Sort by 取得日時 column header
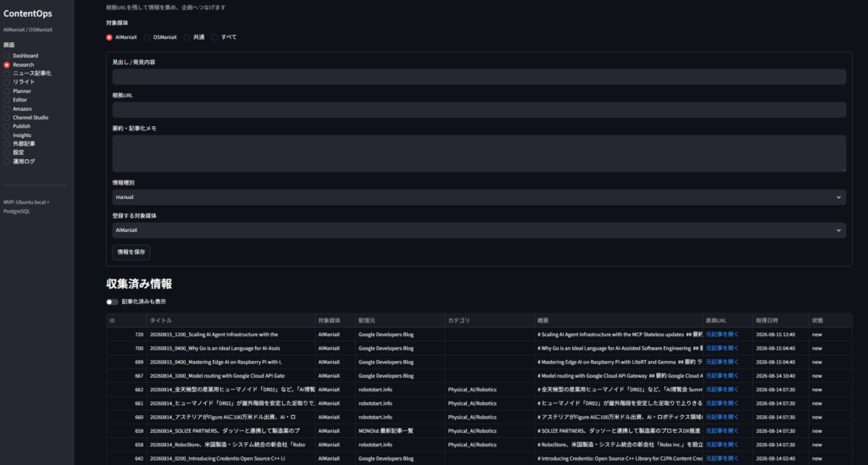This screenshot has height=465, width=868. [781, 321]
